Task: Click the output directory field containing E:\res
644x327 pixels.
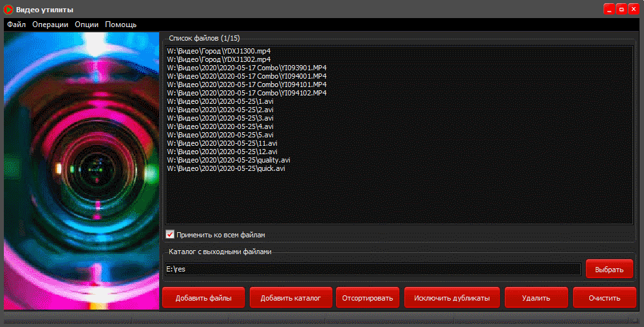Action: click(372, 270)
